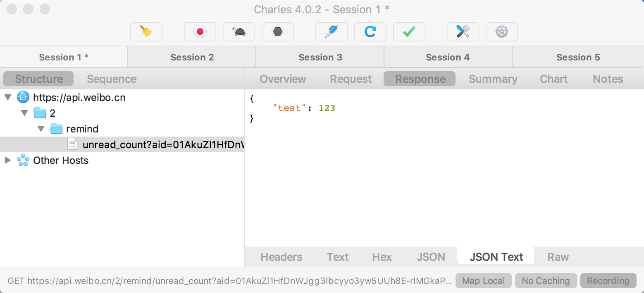Screen dimensions: 644x293
Task: Toggle breakpoints with the hexagon icon
Action: 278,32
